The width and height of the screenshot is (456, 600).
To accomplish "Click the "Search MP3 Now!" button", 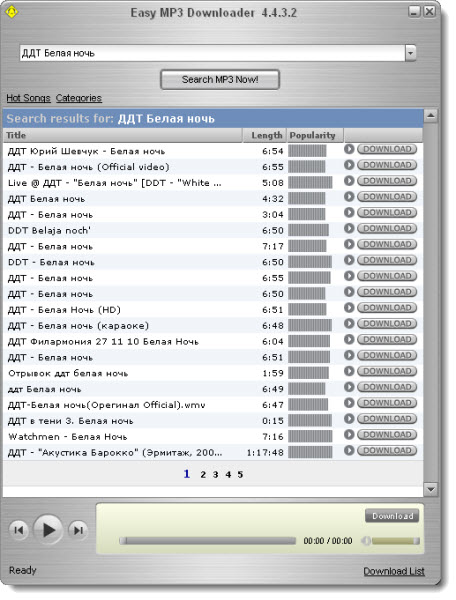I will (220, 80).
